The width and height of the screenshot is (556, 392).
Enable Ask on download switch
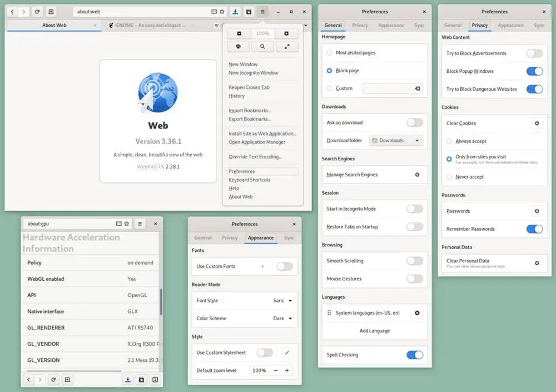click(415, 123)
